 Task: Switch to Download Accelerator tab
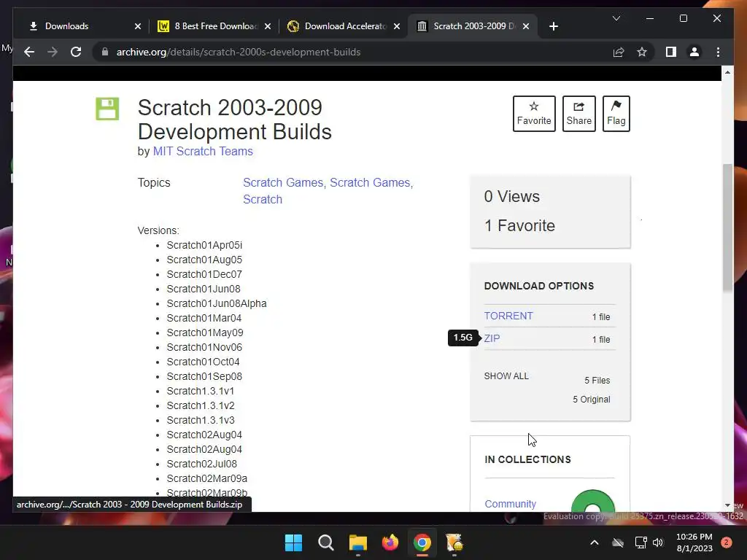(x=343, y=26)
